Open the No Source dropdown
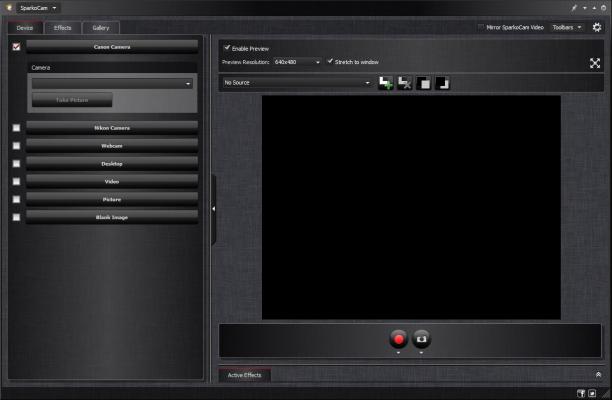612x400 pixels. (297, 83)
